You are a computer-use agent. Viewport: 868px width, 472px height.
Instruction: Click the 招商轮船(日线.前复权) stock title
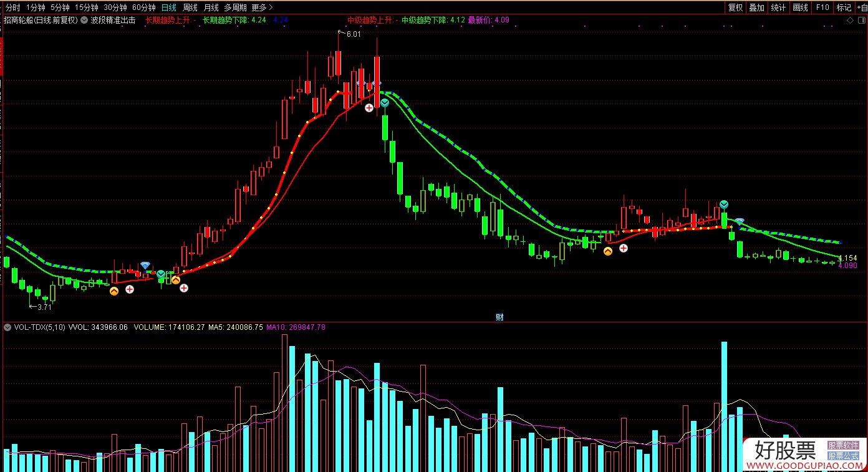[x=41, y=20]
